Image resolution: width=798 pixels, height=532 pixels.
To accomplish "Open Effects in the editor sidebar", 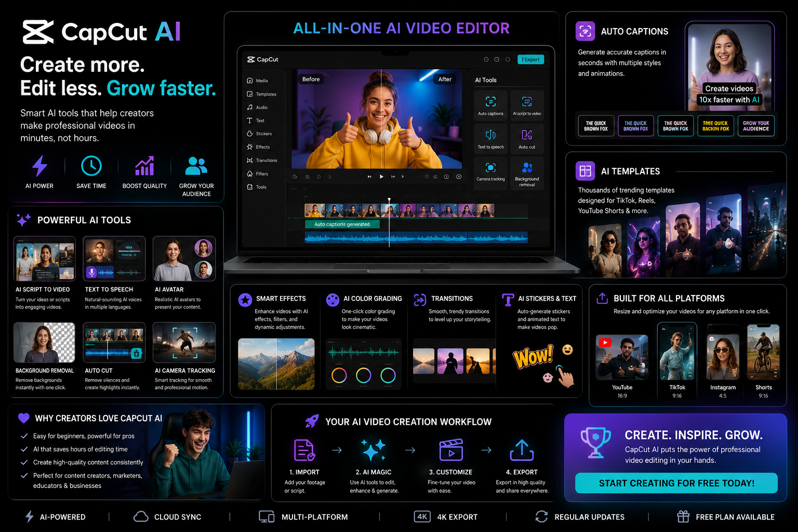I will 258,147.
